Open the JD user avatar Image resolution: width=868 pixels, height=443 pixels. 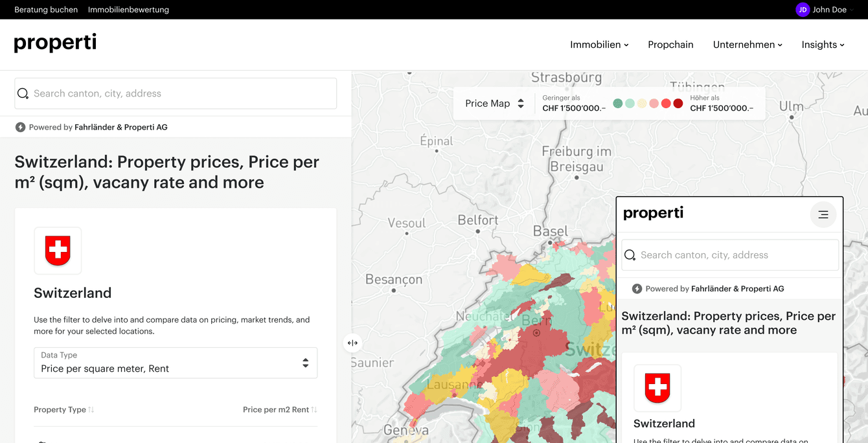(x=803, y=10)
